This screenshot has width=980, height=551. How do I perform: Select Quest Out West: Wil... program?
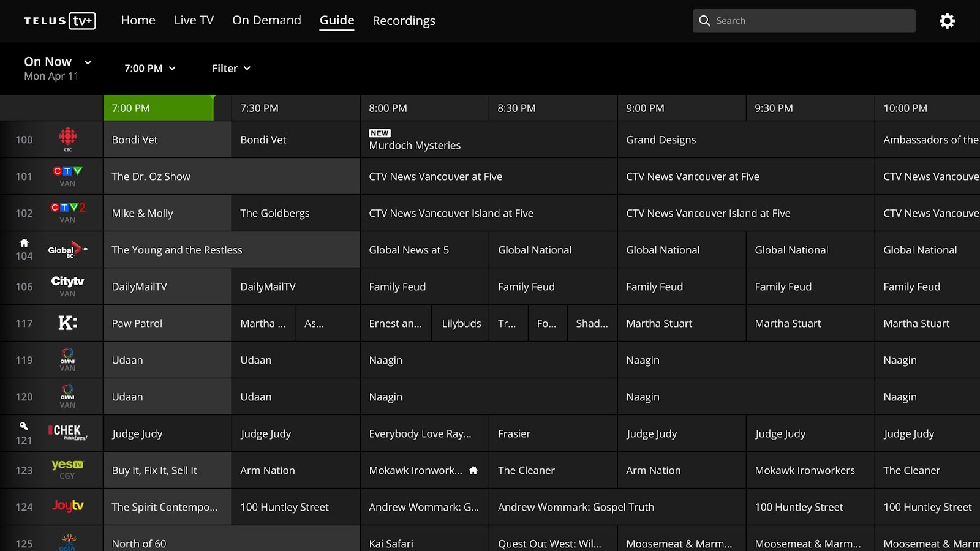coord(553,539)
